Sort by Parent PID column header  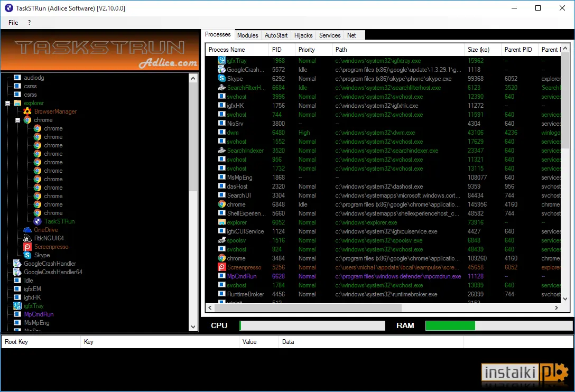point(520,50)
